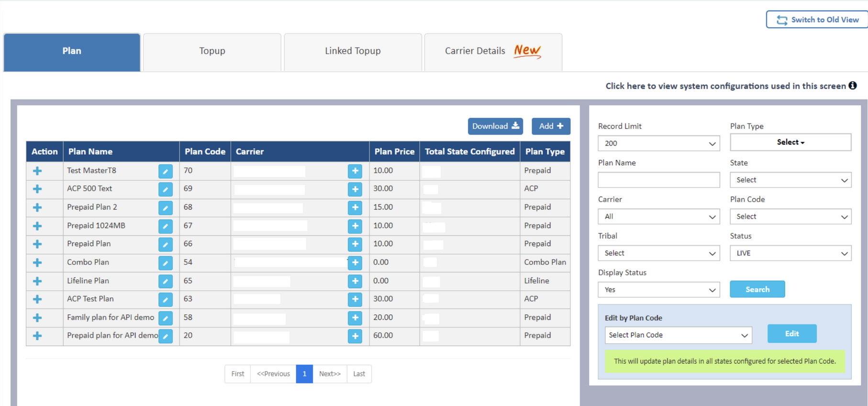Image resolution: width=868 pixels, height=406 pixels.
Task: Add carrier for plan code 63
Action: pyautogui.click(x=355, y=299)
